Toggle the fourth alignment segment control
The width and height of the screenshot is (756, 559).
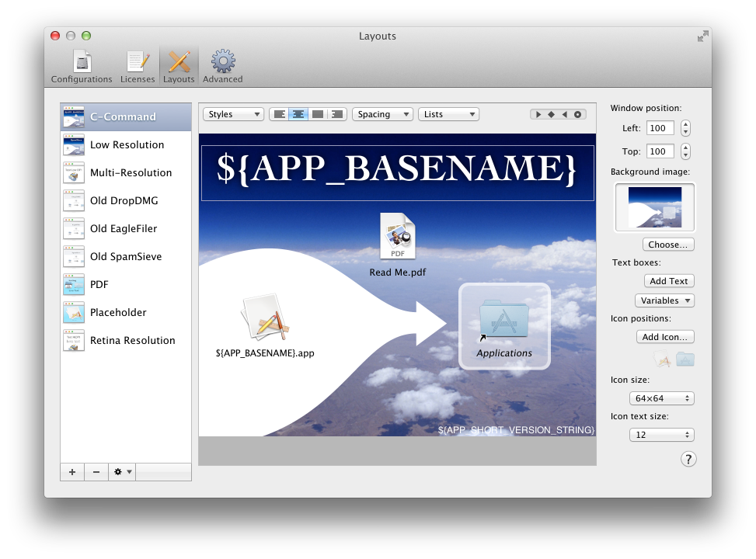(x=336, y=114)
